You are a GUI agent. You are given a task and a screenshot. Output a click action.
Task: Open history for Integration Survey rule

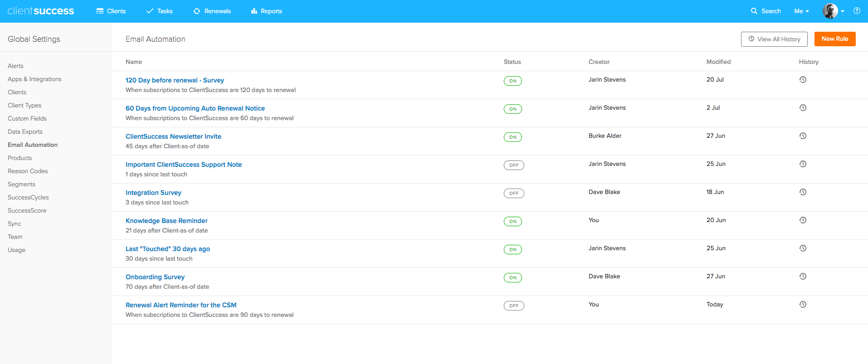pos(803,192)
